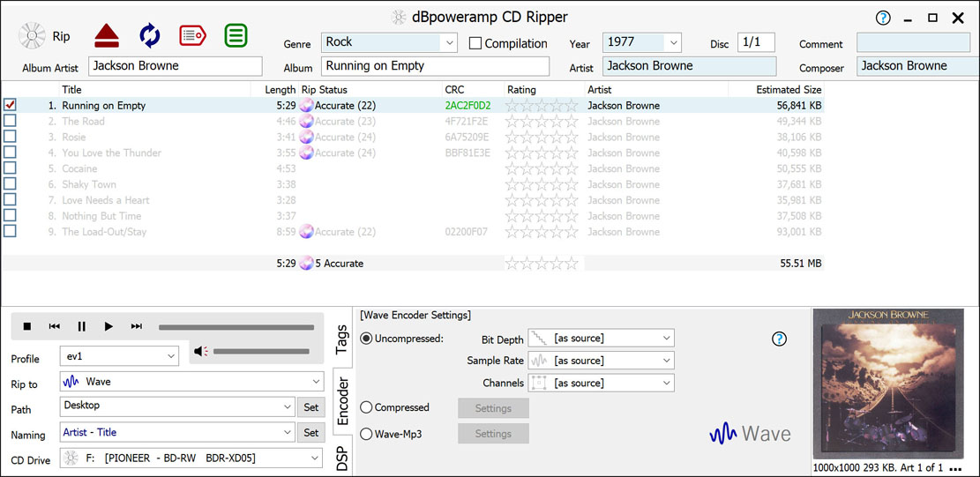Switch to the Encoder tab

[x=342, y=401]
